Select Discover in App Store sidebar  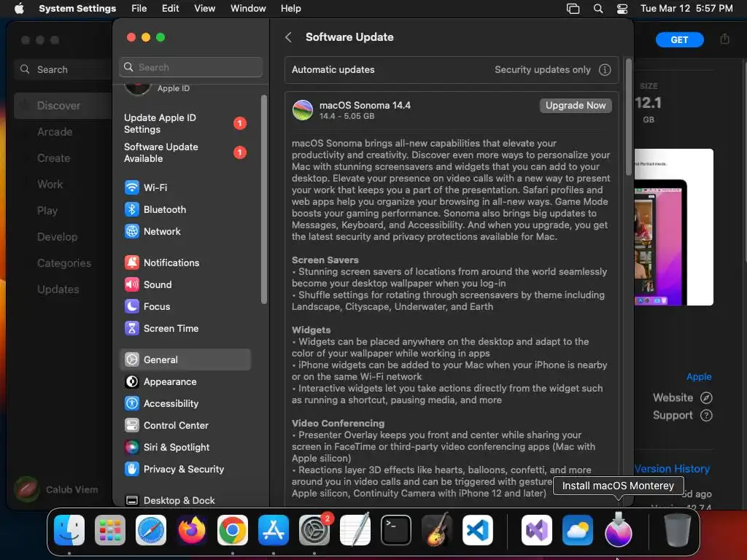tap(63, 106)
